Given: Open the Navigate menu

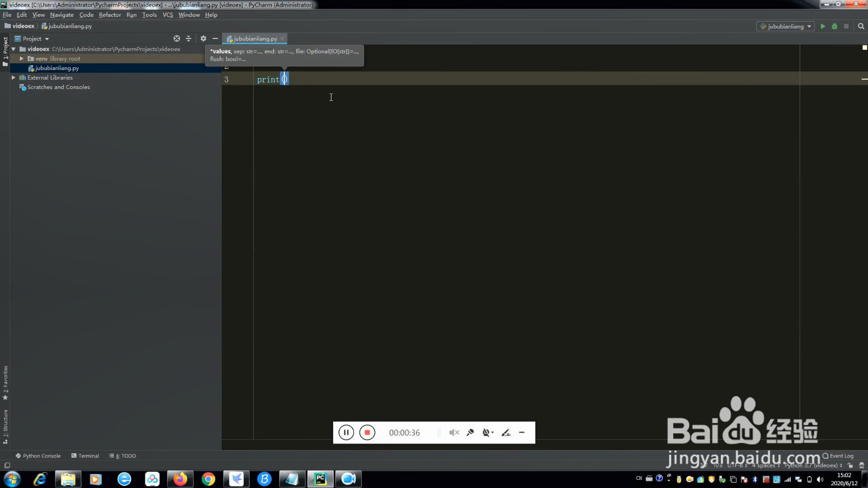Looking at the screenshot, I should 62,15.
